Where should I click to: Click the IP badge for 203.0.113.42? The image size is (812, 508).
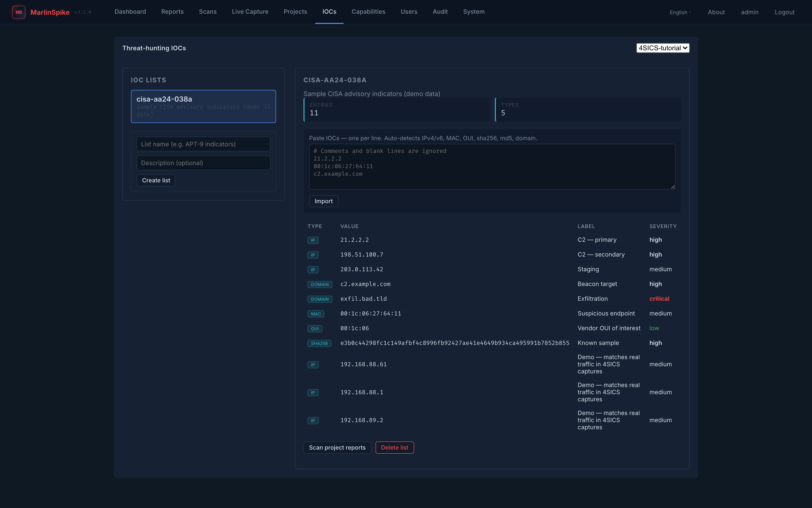(x=313, y=270)
